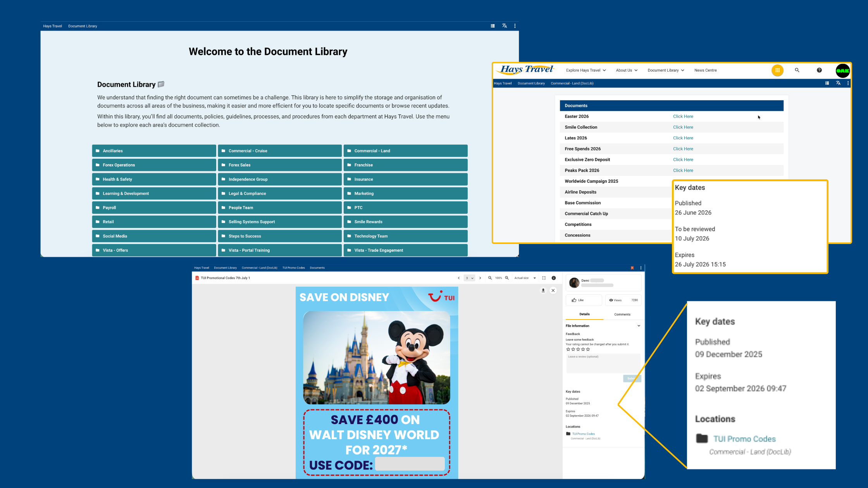Rate document with fifth star
This screenshot has width=868, height=488.
[588, 349]
